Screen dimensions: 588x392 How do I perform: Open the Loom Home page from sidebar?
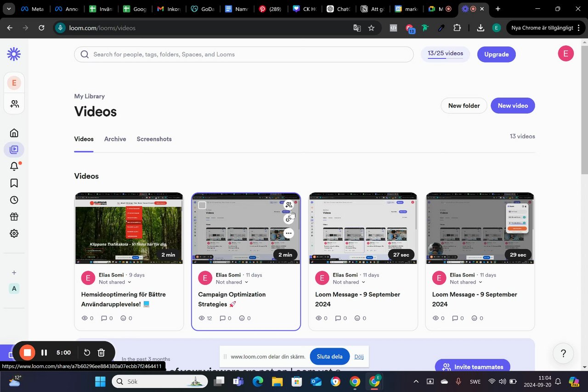[14, 133]
